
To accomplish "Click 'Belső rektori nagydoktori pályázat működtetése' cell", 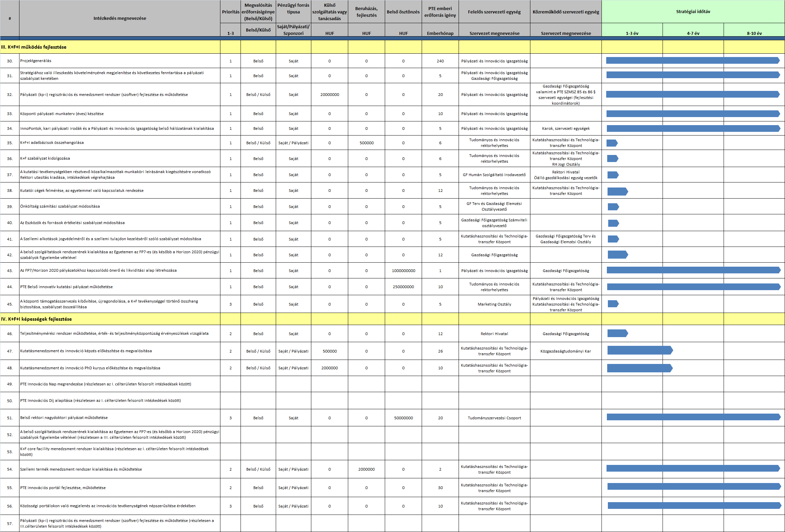I will (119, 418).
